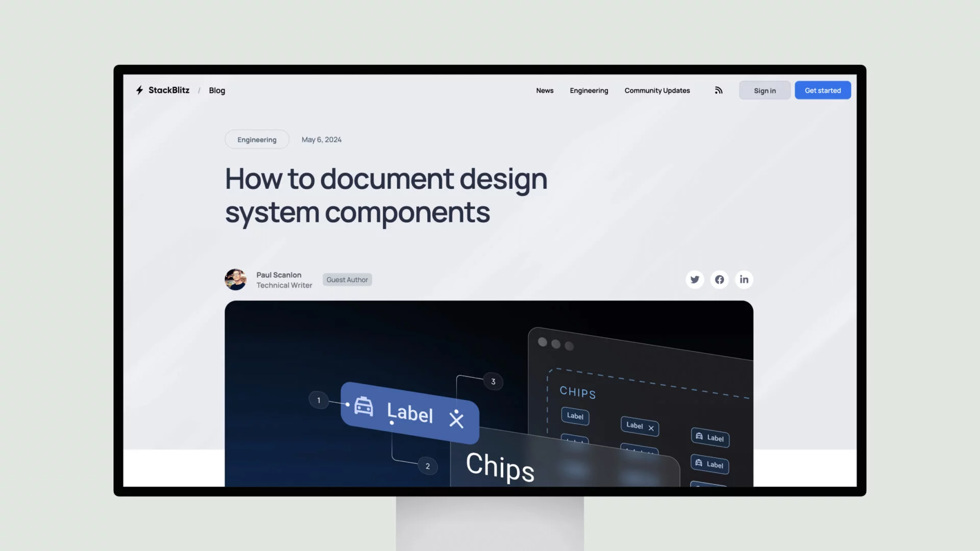This screenshot has height=551, width=980.
Task: Click the chip close X icon
Action: (x=456, y=419)
